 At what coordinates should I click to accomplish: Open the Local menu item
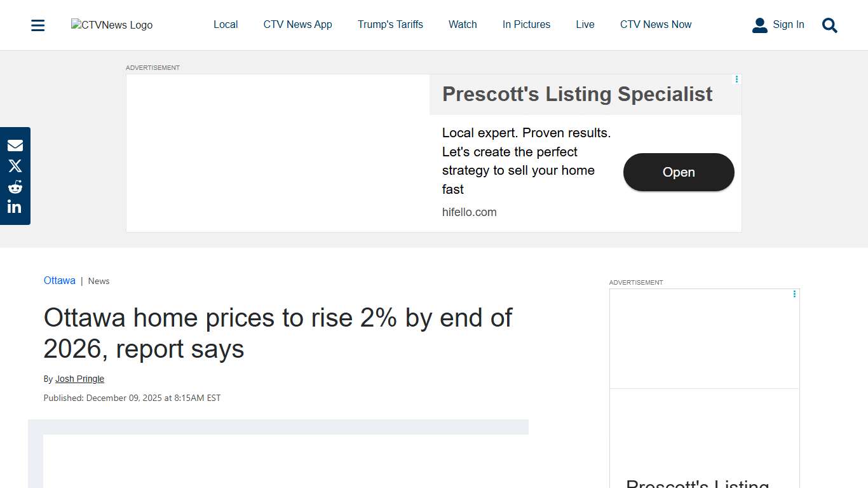pos(226,25)
